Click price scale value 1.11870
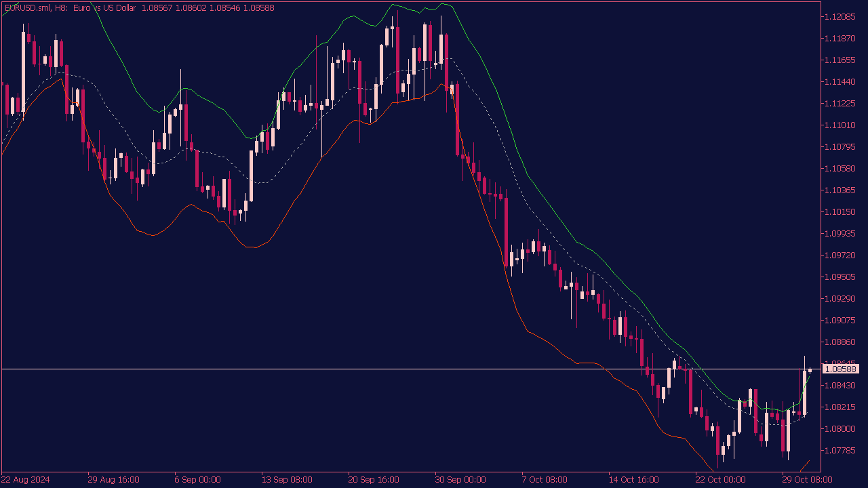 point(841,39)
